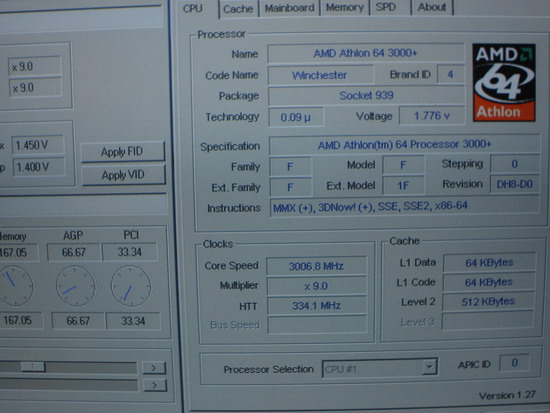
Task: Click the Family value F
Action: [290, 167]
